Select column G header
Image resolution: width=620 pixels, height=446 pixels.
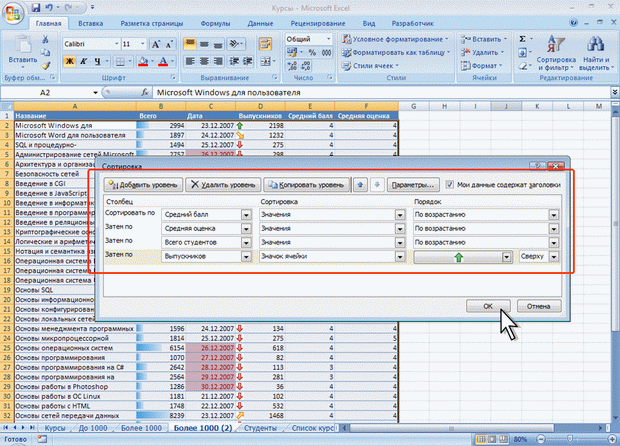(414, 106)
